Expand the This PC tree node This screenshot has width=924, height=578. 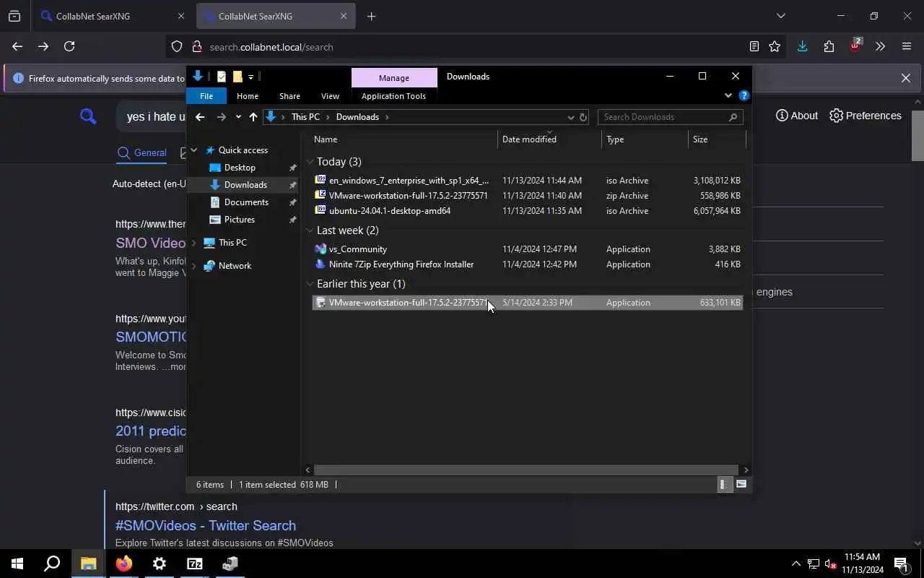coord(193,243)
